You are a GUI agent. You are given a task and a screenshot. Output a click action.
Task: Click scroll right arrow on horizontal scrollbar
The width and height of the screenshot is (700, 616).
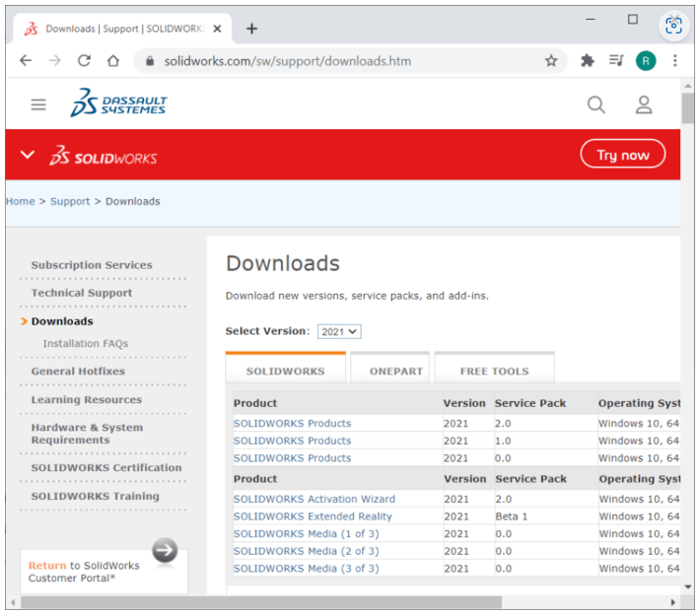(672, 602)
